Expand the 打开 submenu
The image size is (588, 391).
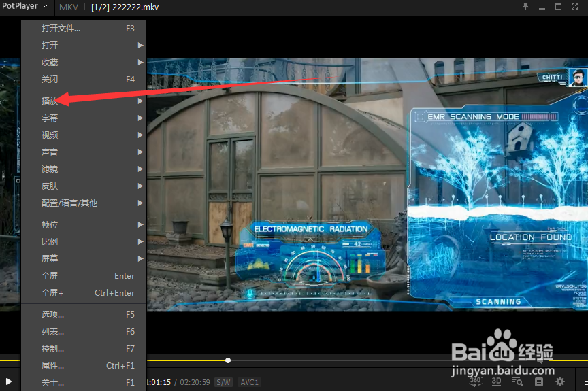[84, 46]
